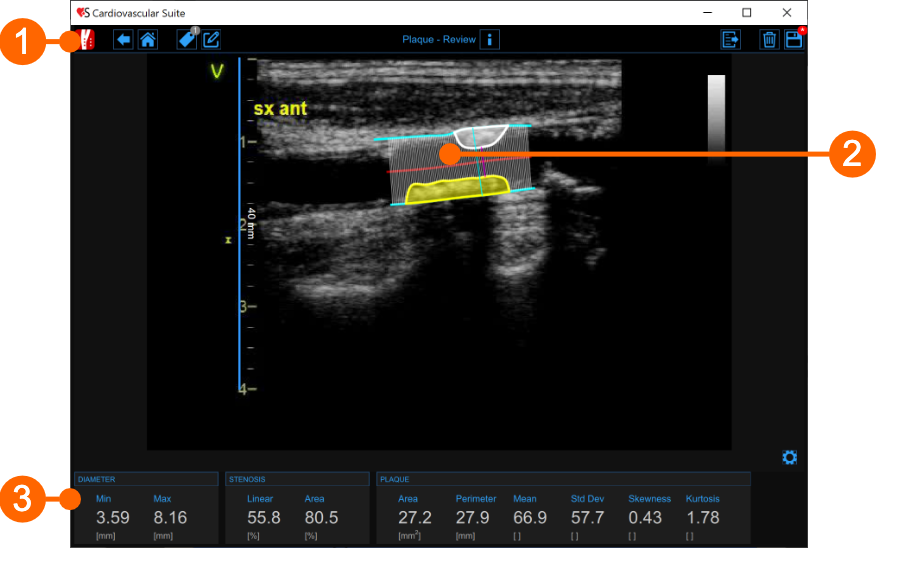Click the Stenosis Area value 80.5
This screenshot has height=568, width=900.
pyautogui.click(x=321, y=518)
